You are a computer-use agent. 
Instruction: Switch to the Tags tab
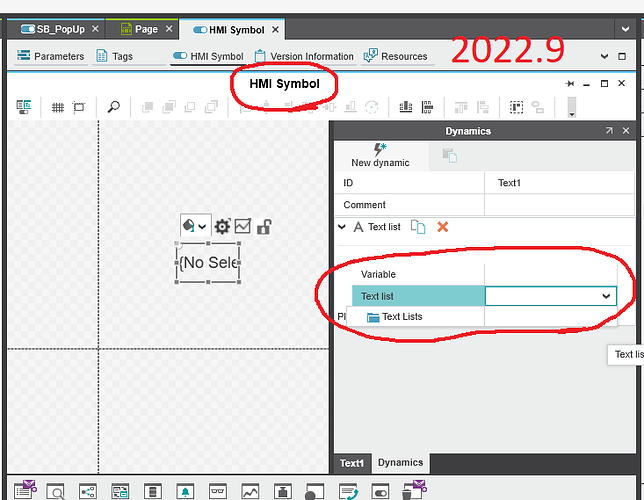[x=115, y=56]
